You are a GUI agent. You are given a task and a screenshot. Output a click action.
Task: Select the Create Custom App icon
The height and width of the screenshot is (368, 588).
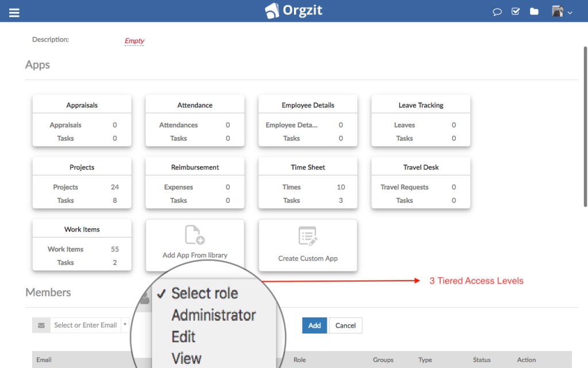point(308,236)
